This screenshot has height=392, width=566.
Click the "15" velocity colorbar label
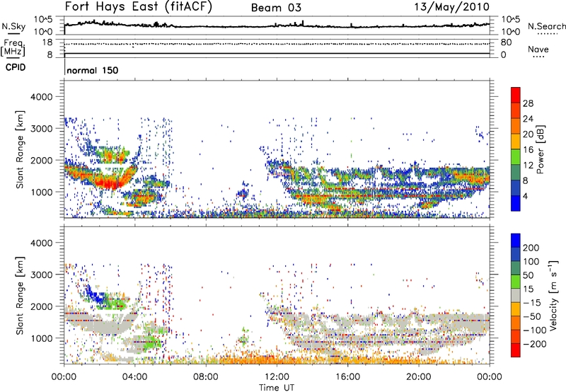tap(528, 289)
